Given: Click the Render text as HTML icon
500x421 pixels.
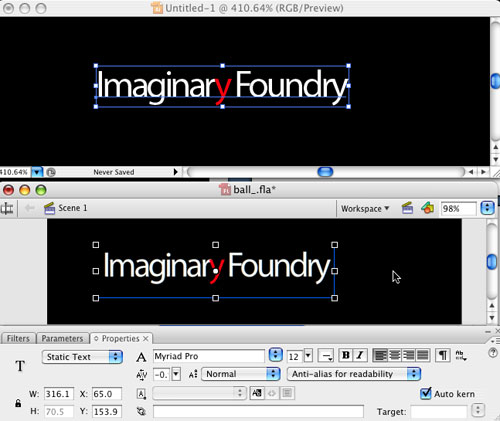Looking at the screenshot, I should pos(272,393).
